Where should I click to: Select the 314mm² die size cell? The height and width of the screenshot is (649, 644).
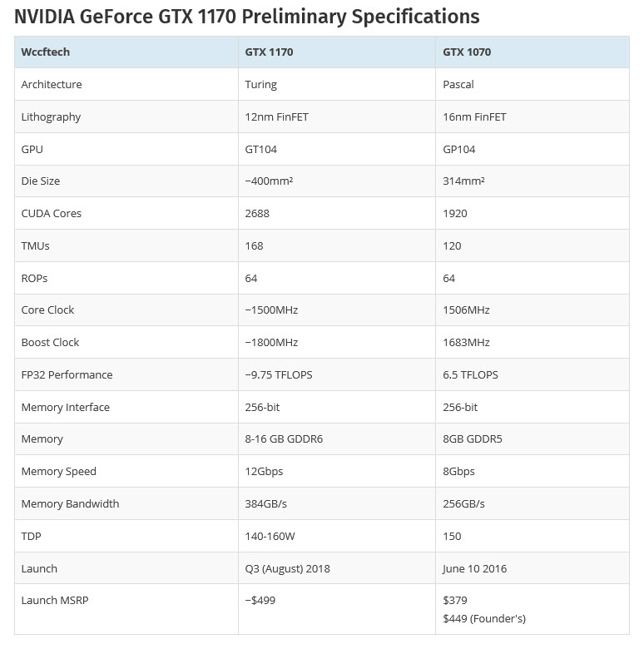[463, 181]
